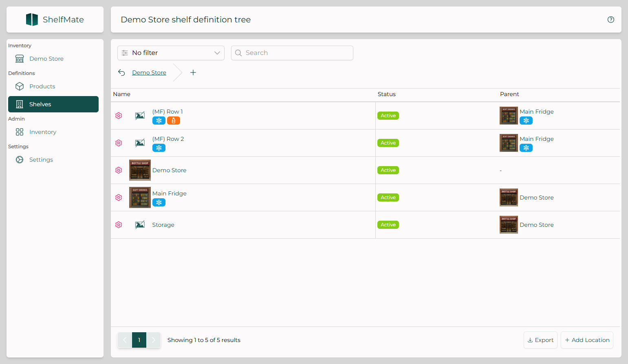Focus the Search input field
Image resolution: width=628 pixels, height=364 pixels.
coord(292,53)
